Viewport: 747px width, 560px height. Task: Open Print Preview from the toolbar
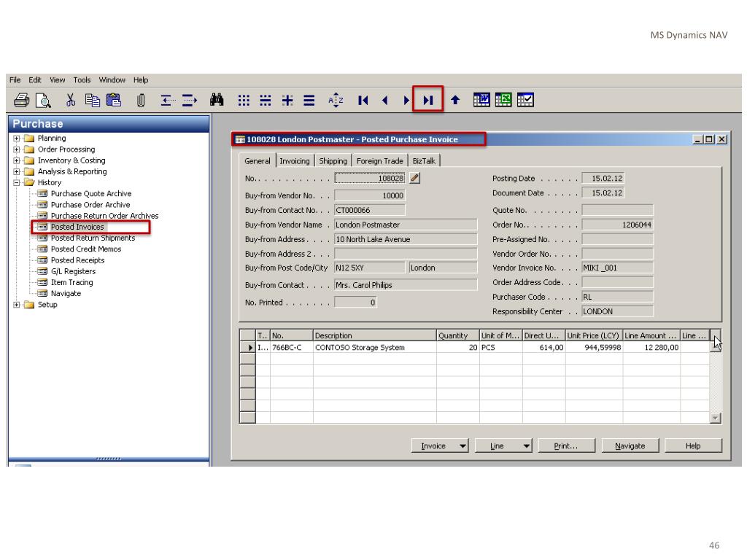[x=43, y=100]
